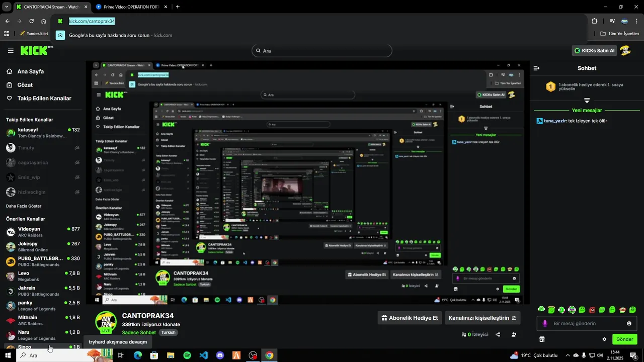Open Tüm Yer İşaretleri bookmarks folder
644x362 pixels.
pyautogui.click(x=620, y=34)
